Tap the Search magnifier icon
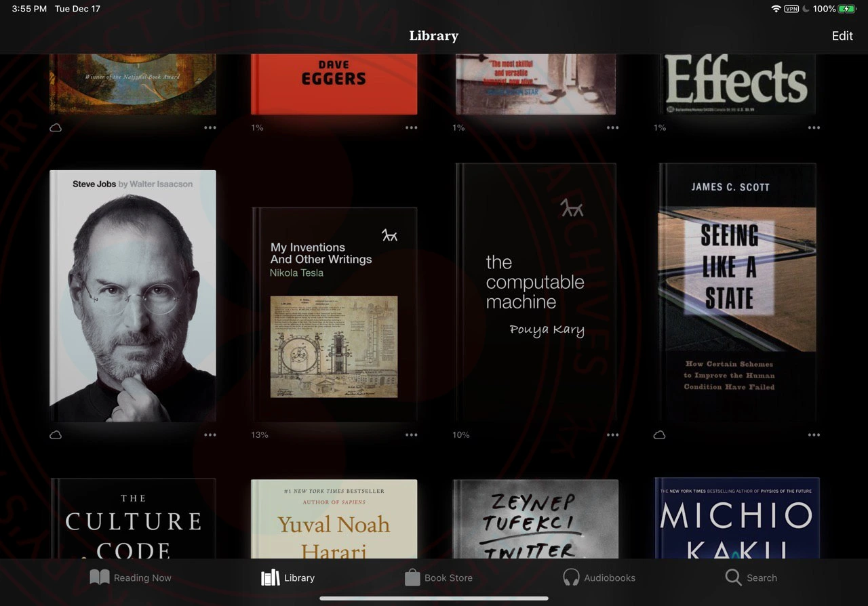The image size is (868, 606). click(733, 578)
